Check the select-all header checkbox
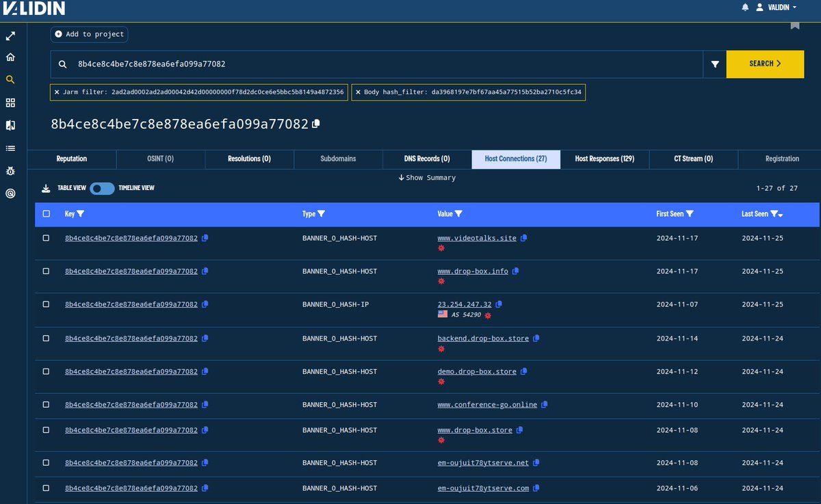The image size is (821, 504). point(46,214)
